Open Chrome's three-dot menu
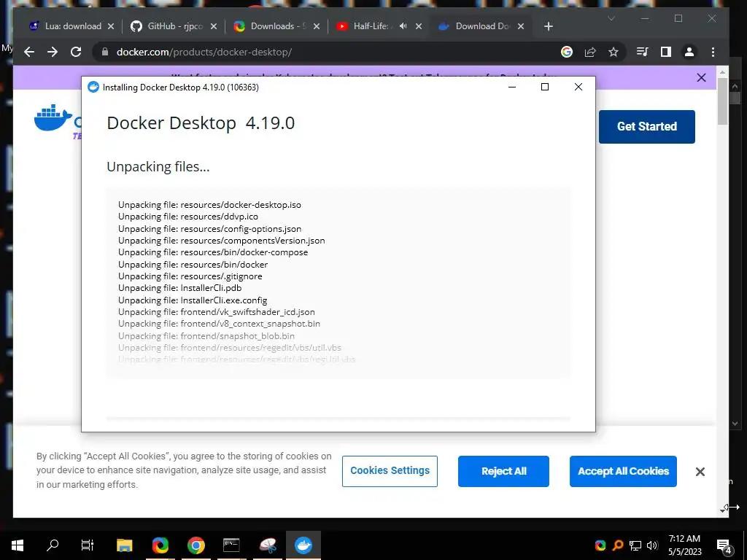 click(713, 52)
